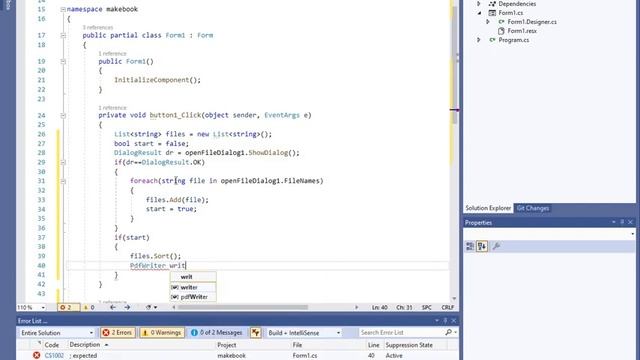Open the Properties panel window options arrow
The width and height of the screenshot is (640, 360).
point(613,222)
